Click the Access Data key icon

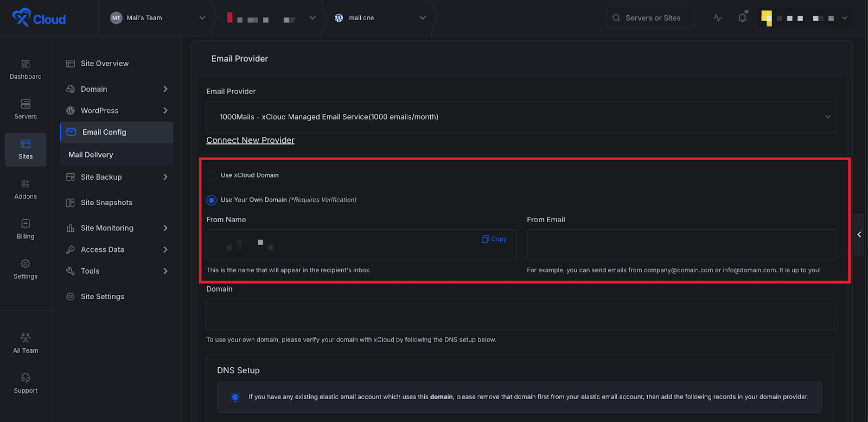pyautogui.click(x=71, y=250)
